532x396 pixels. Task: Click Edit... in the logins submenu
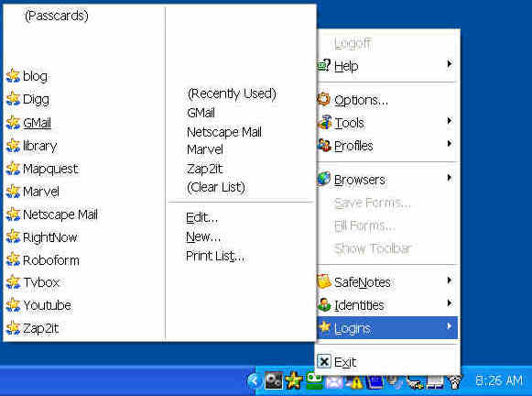pyautogui.click(x=201, y=217)
